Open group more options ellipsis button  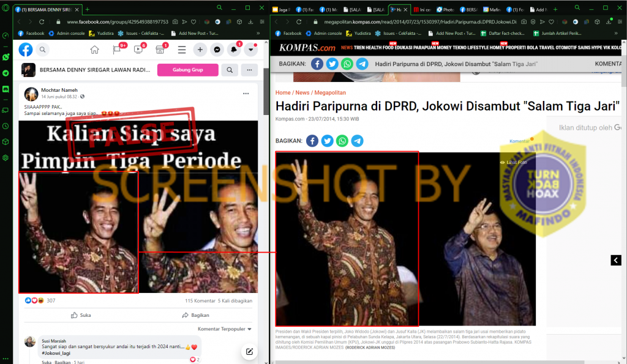(250, 70)
